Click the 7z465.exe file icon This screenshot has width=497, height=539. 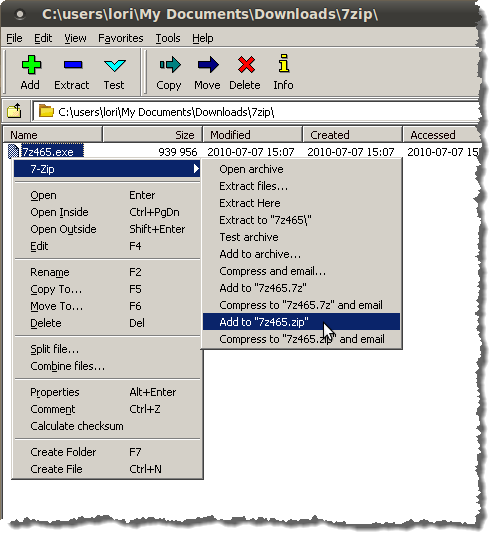13,152
